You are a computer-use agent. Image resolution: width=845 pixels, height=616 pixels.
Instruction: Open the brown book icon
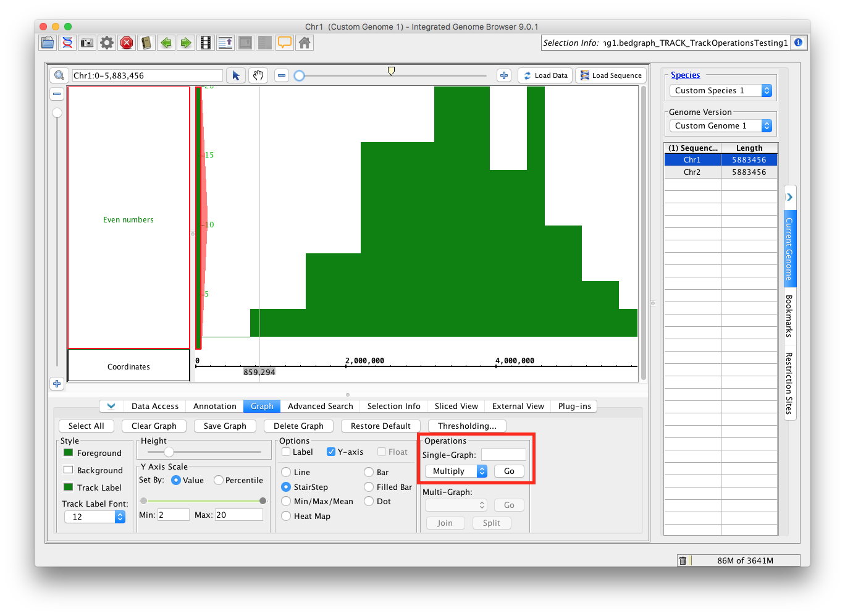(x=146, y=43)
